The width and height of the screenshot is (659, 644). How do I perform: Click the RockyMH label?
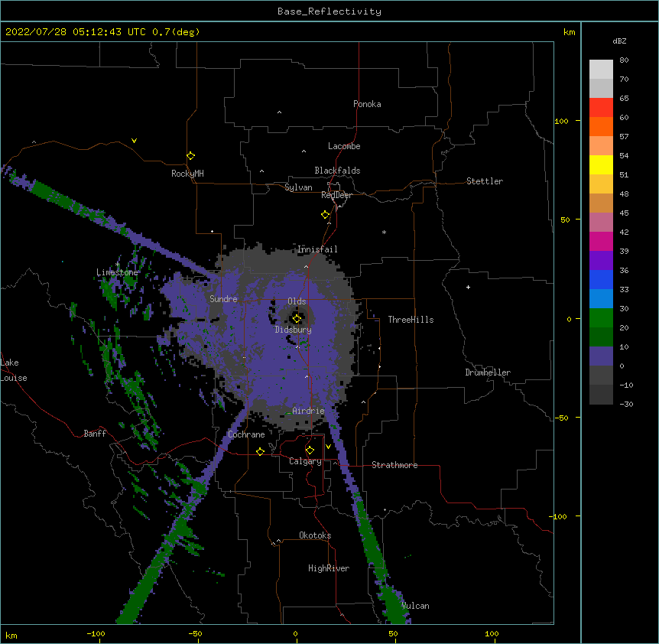click(187, 174)
